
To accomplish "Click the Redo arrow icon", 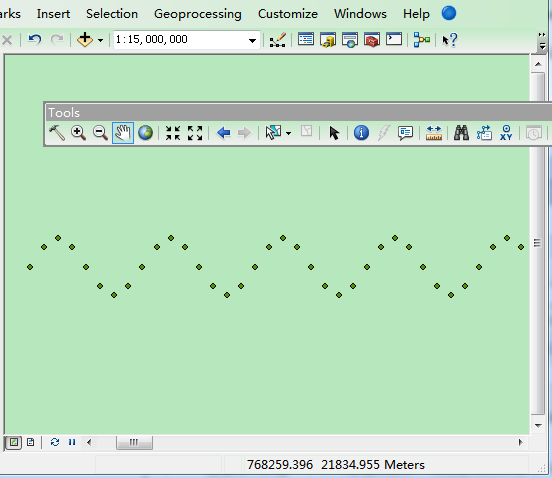I will [57, 39].
